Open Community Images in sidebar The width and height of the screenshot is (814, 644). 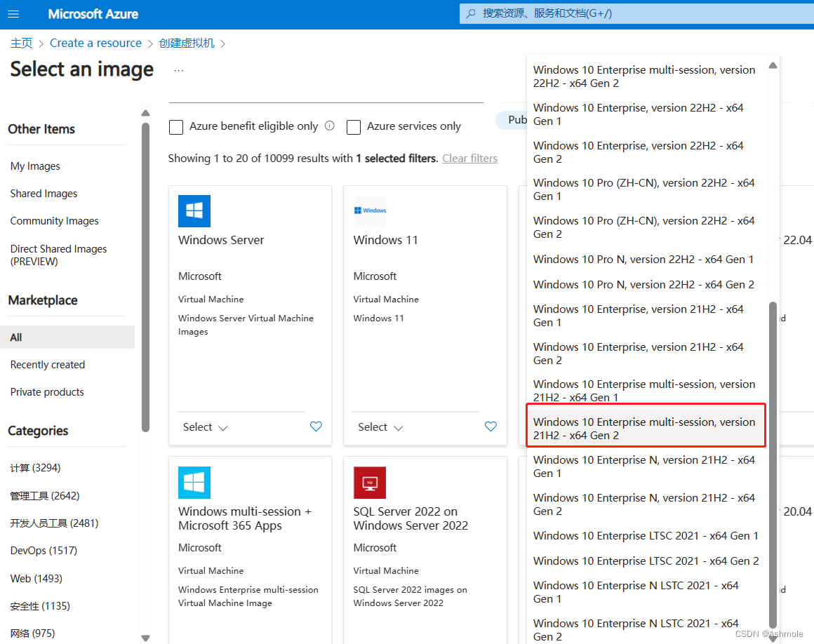[55, 221]
